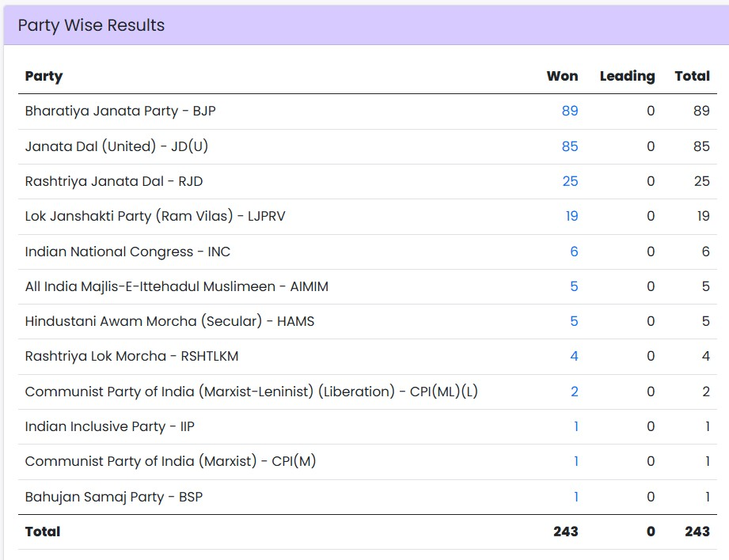
Task: Click Rashtriya Lok Morcha won count 4
Action: [x=574, y=356]
